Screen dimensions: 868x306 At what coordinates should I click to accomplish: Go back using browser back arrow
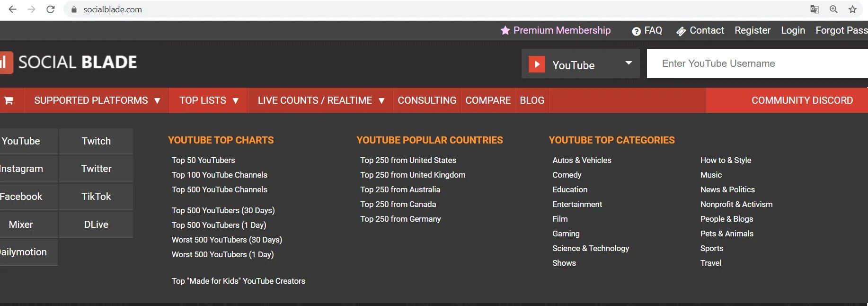(x=13, y=9)
